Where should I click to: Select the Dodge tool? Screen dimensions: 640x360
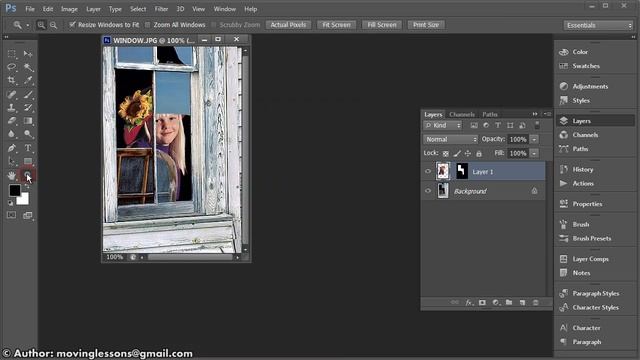(x=28, y=134)
